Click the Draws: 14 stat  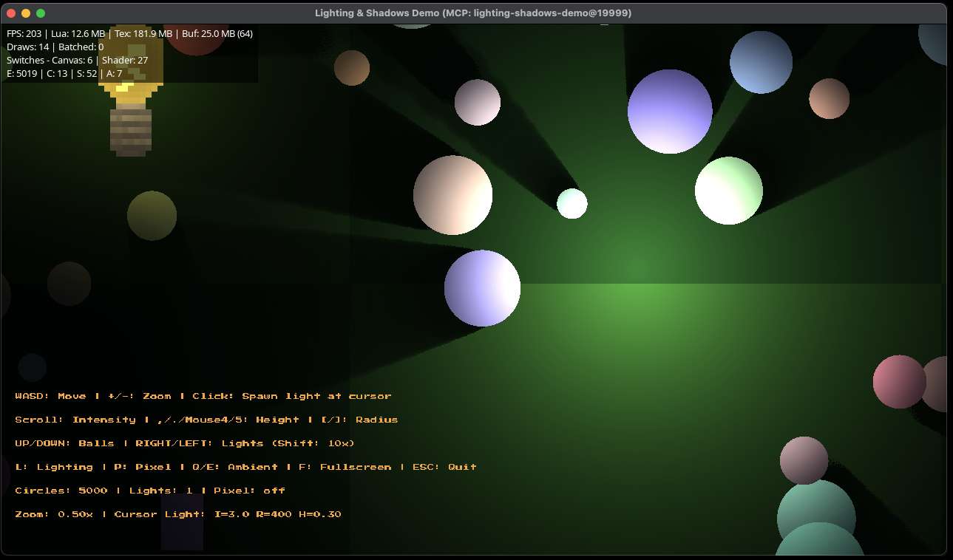coord(27,47)
